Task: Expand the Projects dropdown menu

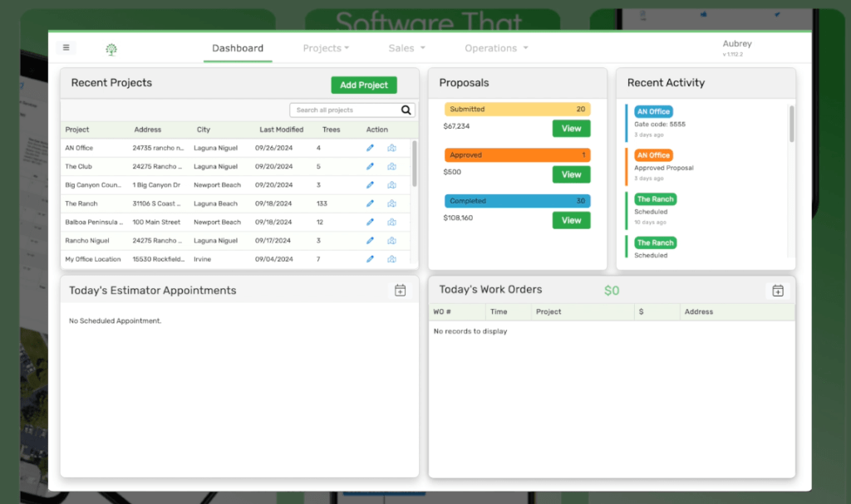Action: pos(326,48)
